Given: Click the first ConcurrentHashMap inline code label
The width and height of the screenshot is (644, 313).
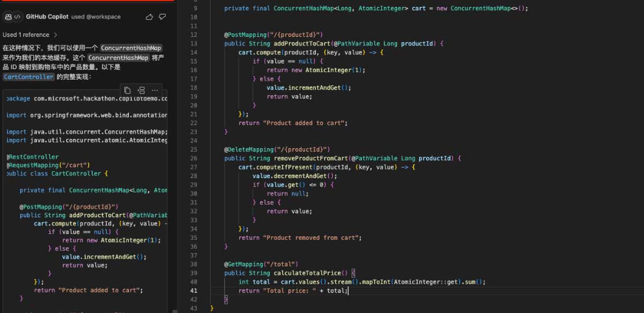Looking at the screenshot, I should tap(131, 48).
